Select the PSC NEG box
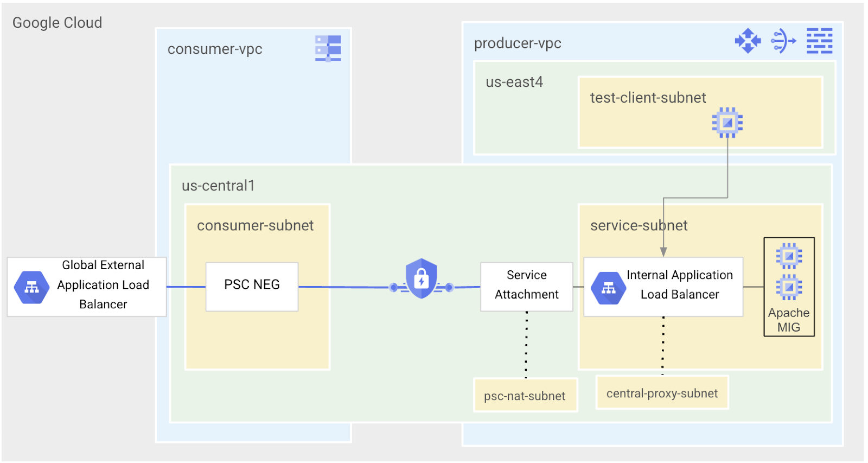 coord(252,286)
